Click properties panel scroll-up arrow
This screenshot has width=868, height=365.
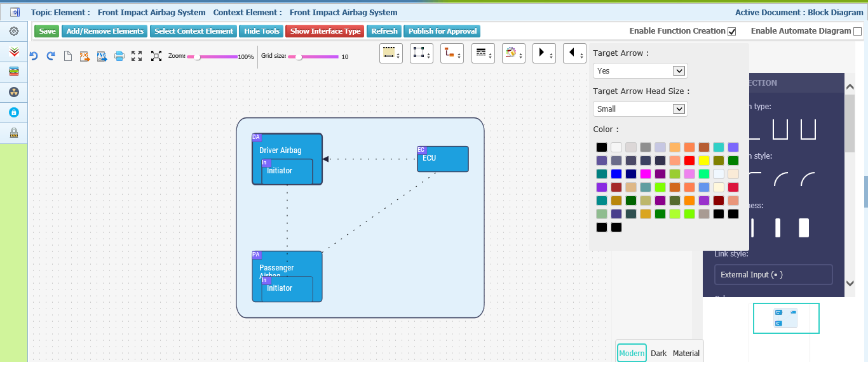tap(851, 86)
